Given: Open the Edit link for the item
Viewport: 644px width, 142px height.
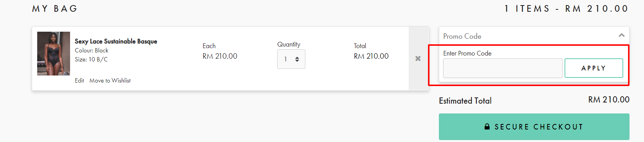Looking at the screenshot, I should click(x=79, y=80).
